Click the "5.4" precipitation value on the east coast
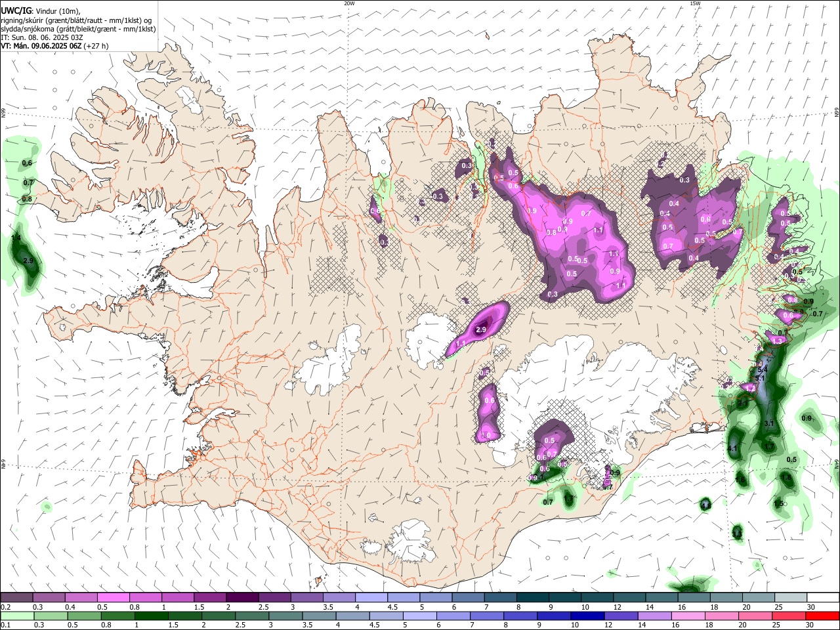840x630 pixels. [762, 370]
